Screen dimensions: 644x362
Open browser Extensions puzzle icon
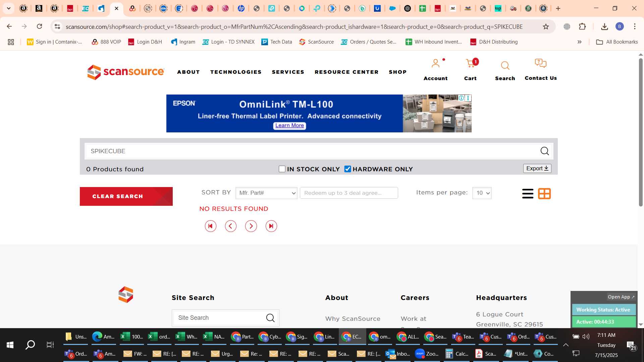coord(582,26)
